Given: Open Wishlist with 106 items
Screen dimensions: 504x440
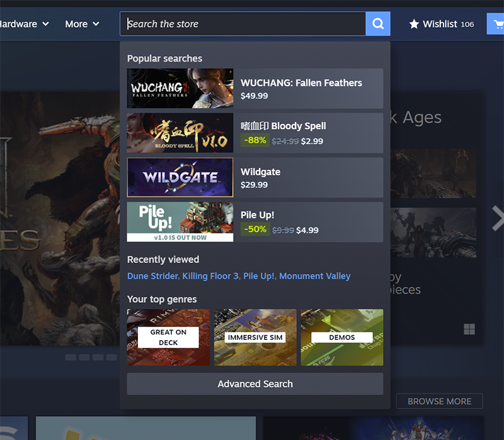Looking at the screenshot, I should click(442, 24).
